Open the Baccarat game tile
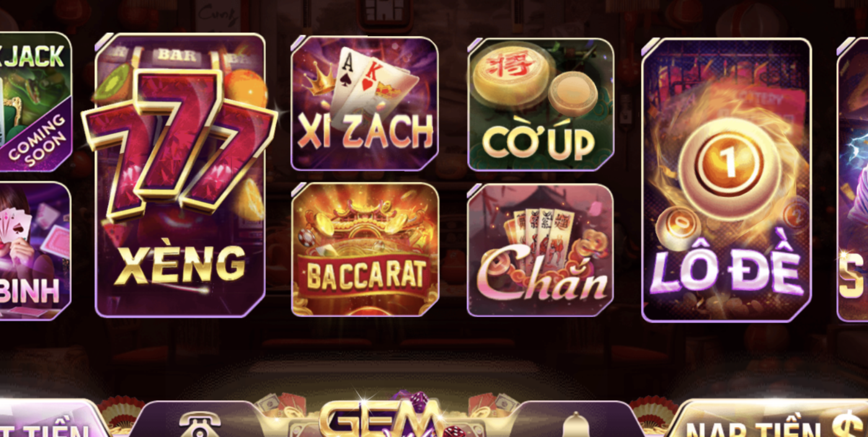868x437 pixels. coord(365,250)
